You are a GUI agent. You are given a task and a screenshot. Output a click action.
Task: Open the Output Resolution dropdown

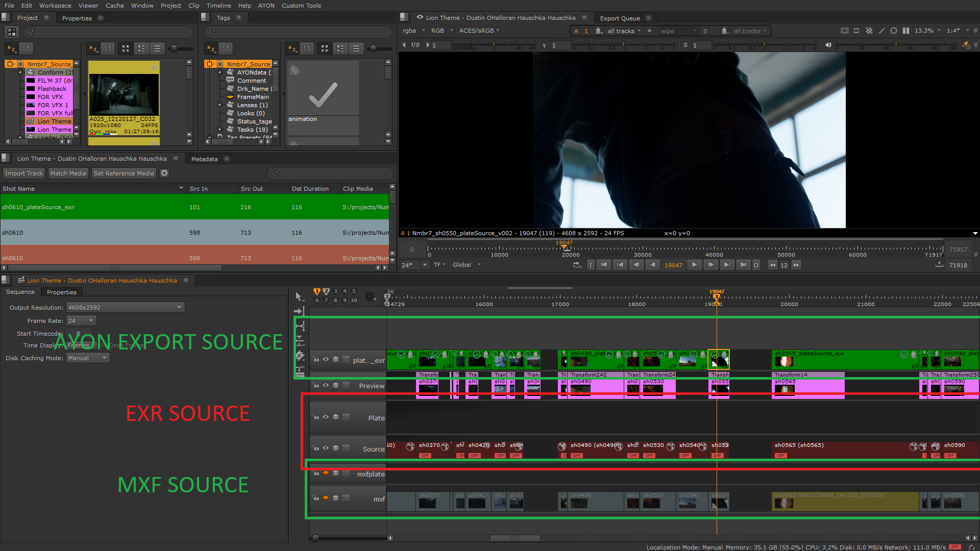point(126,308)
